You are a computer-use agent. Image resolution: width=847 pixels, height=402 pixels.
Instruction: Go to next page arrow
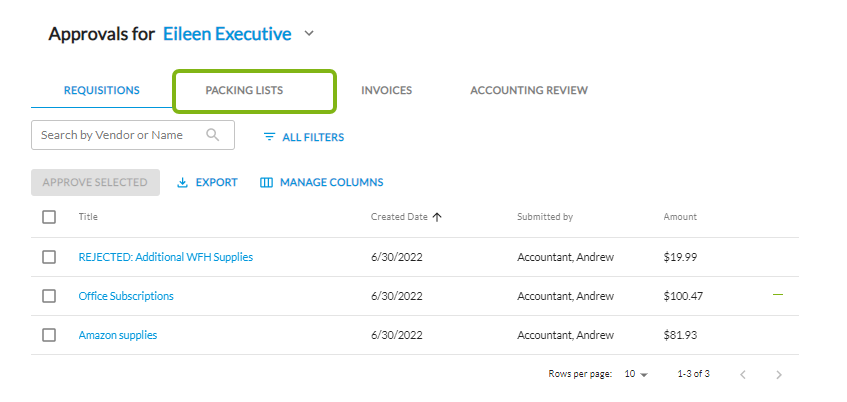[779, 374]
